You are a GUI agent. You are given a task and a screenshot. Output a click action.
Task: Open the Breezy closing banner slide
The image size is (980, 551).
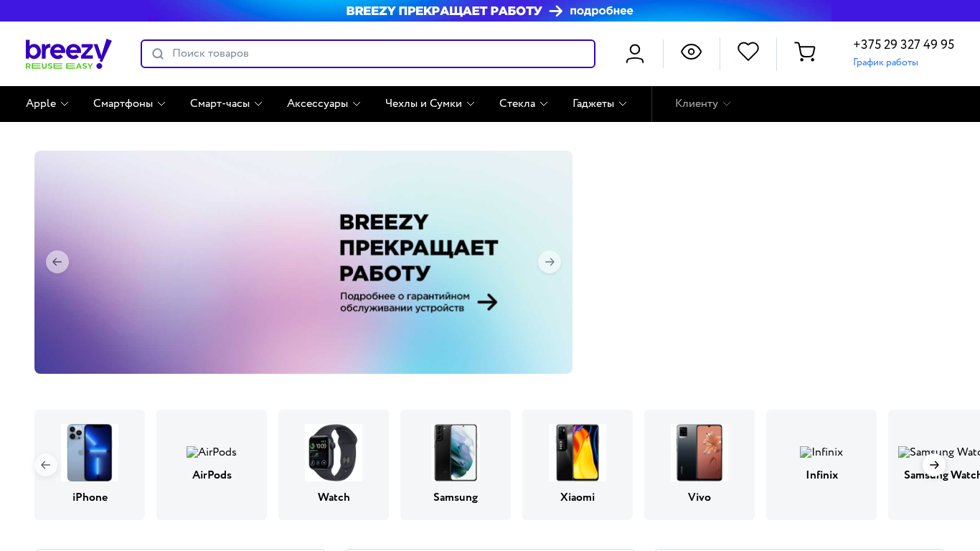[303, 262]
